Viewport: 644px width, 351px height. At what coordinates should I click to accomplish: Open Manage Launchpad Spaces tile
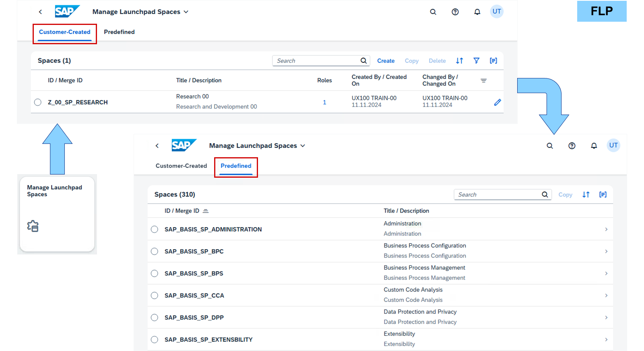point(57,214)
